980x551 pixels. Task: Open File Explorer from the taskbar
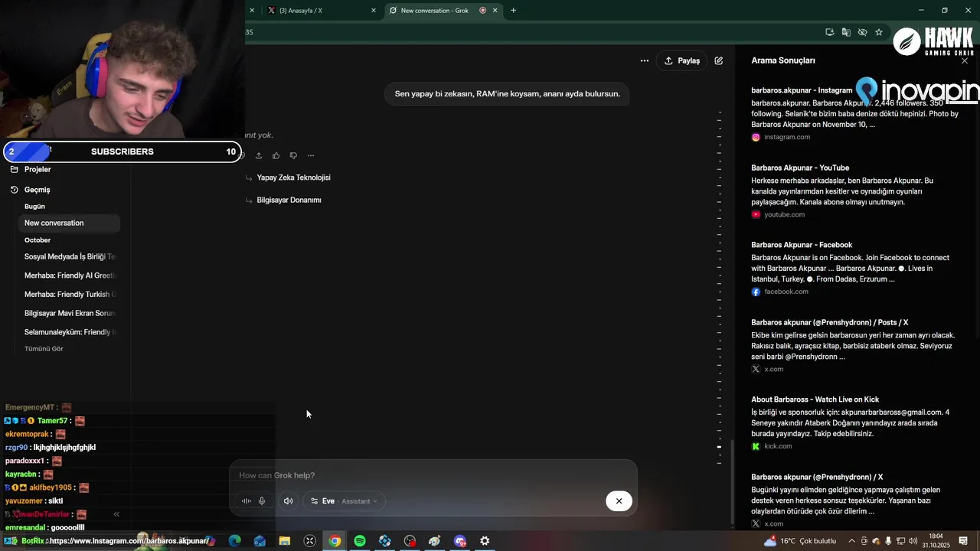[285, 541]
